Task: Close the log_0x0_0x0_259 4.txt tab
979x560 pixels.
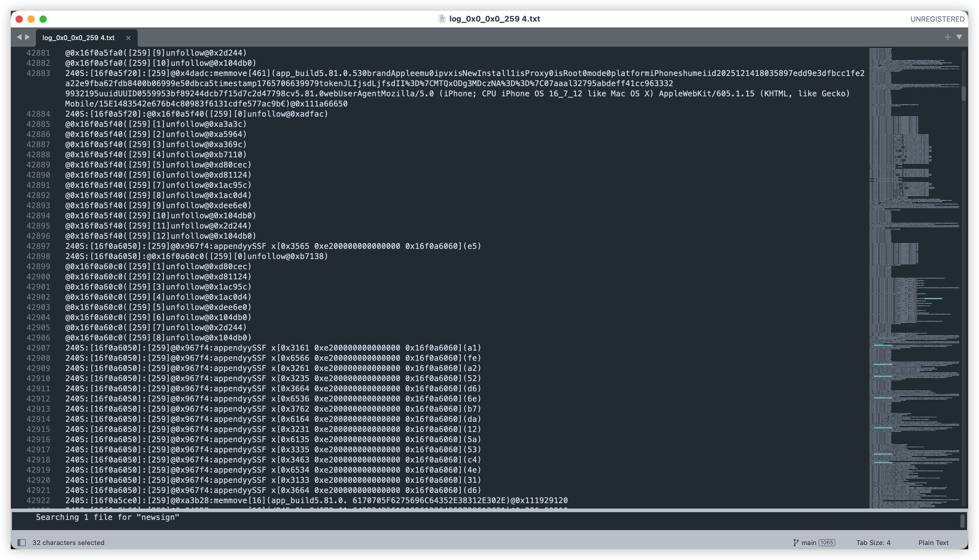Action: pyautogui.click(x=128, y=38)
